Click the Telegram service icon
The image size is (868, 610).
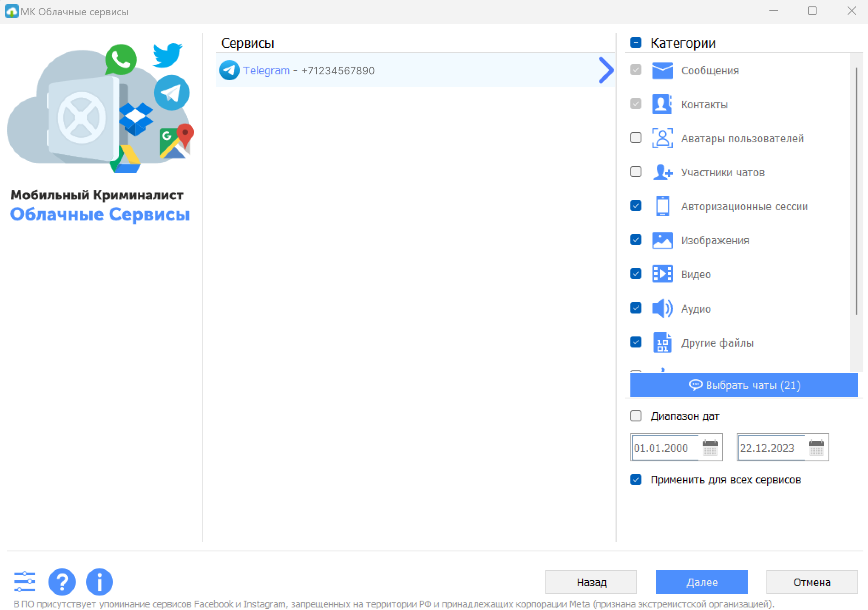[229, 71]
